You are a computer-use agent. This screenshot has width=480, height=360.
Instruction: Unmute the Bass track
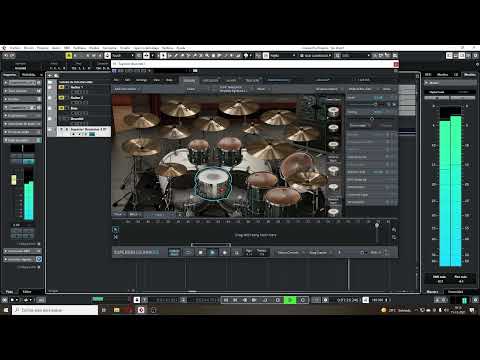(61, 108)
